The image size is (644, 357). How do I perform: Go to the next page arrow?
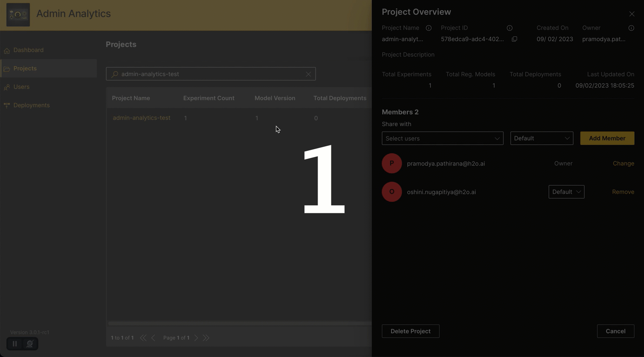(x=196, y=338)
